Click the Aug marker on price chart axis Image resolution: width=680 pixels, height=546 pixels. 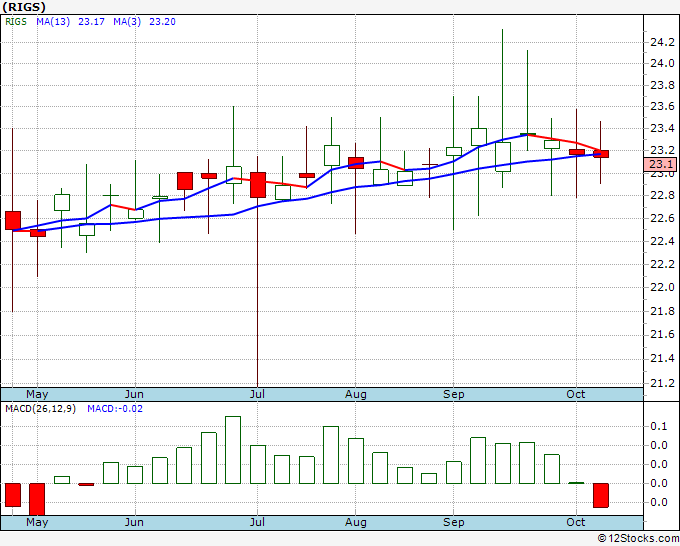coord(356,394)
